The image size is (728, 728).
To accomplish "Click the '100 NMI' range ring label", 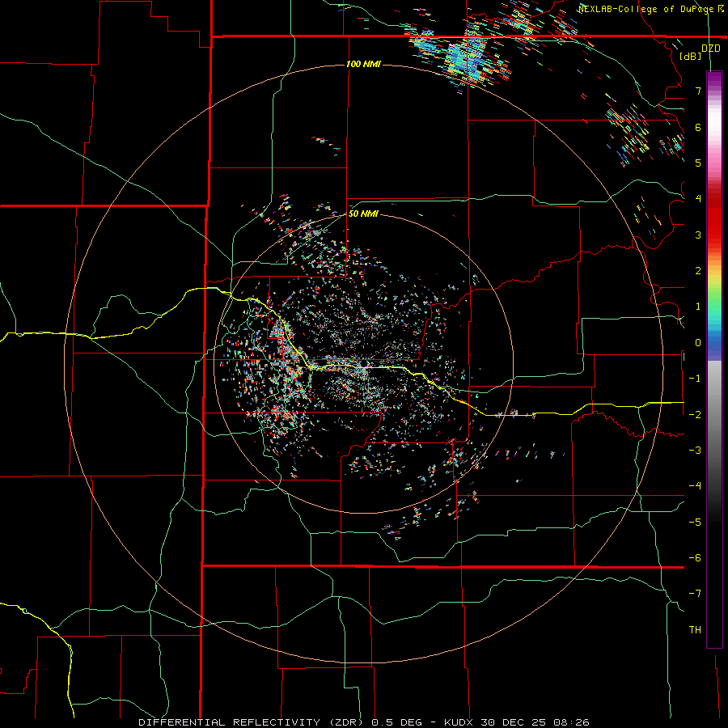I will pyautogui.click(x=363, y=64).
